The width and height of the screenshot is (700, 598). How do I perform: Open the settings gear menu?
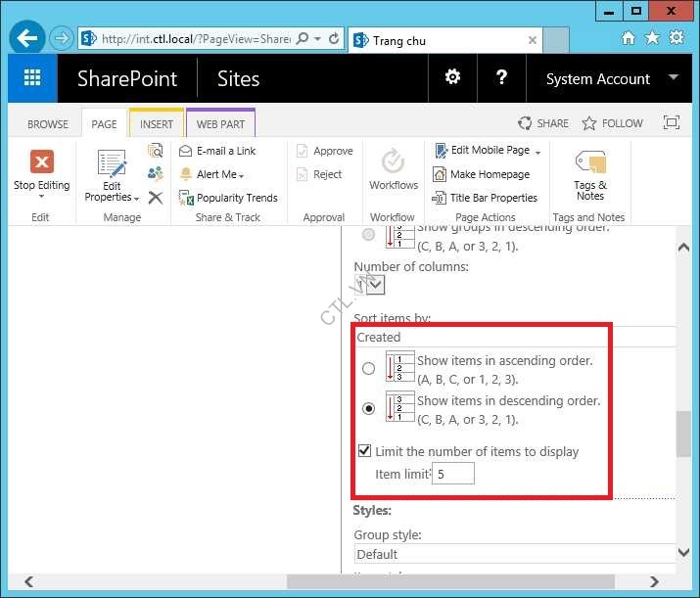click(452, 78)
